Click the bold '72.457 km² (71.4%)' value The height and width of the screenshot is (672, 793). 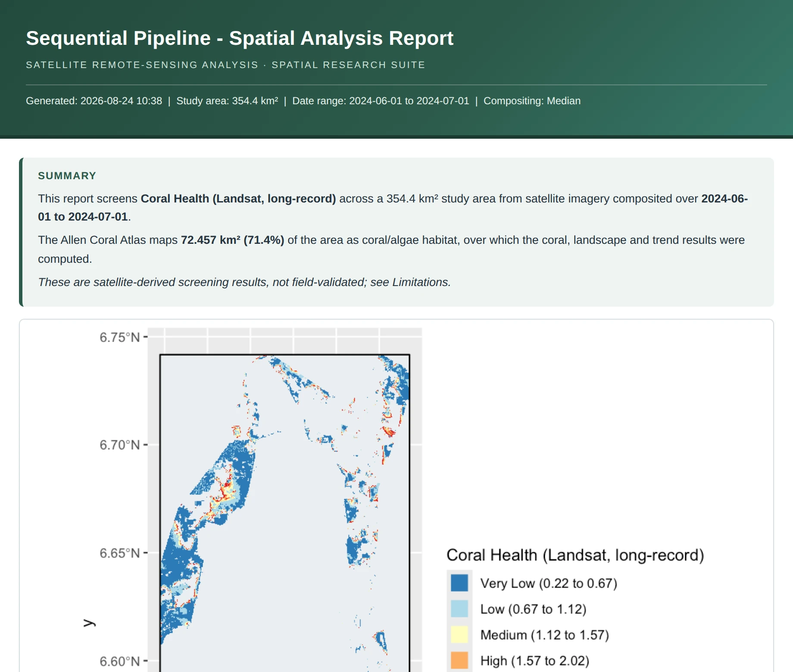[x=232, y=240]
